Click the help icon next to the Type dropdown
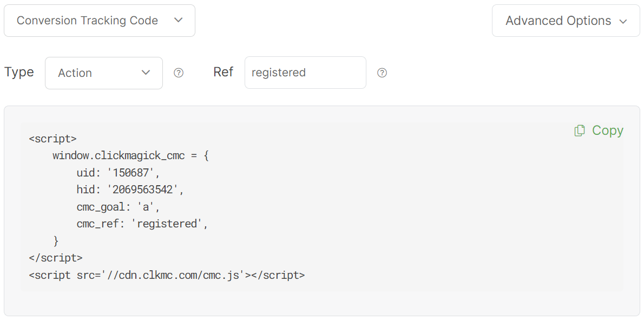This screenshot has width=644, height=320. pyautogui.click(x=179, y=73)
